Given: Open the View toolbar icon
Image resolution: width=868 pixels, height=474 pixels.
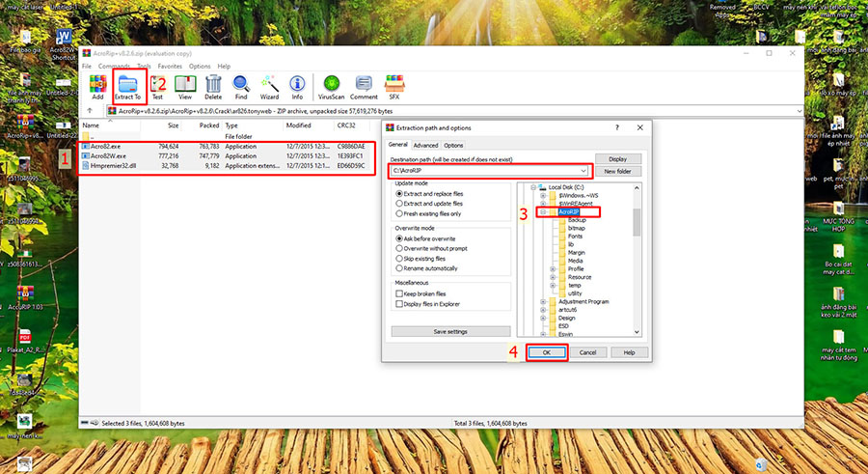Looking at the screenshot, I should coord(185,87).
